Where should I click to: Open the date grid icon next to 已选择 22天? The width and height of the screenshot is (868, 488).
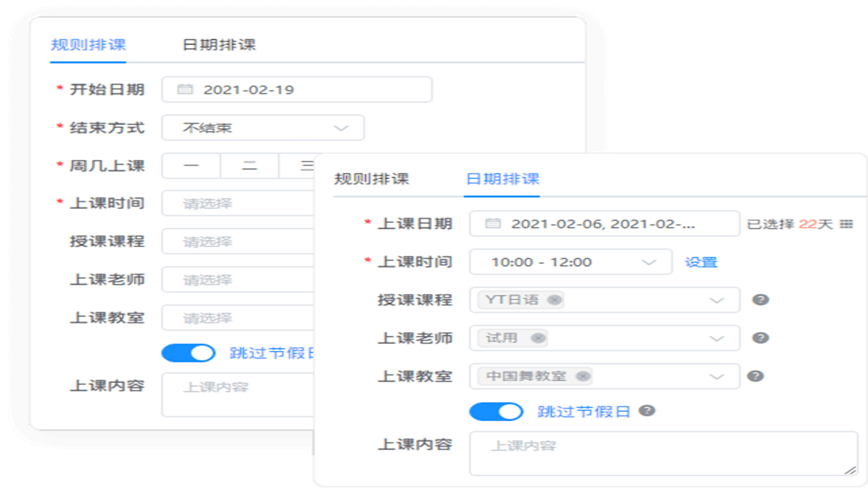[x=847, y=224]
